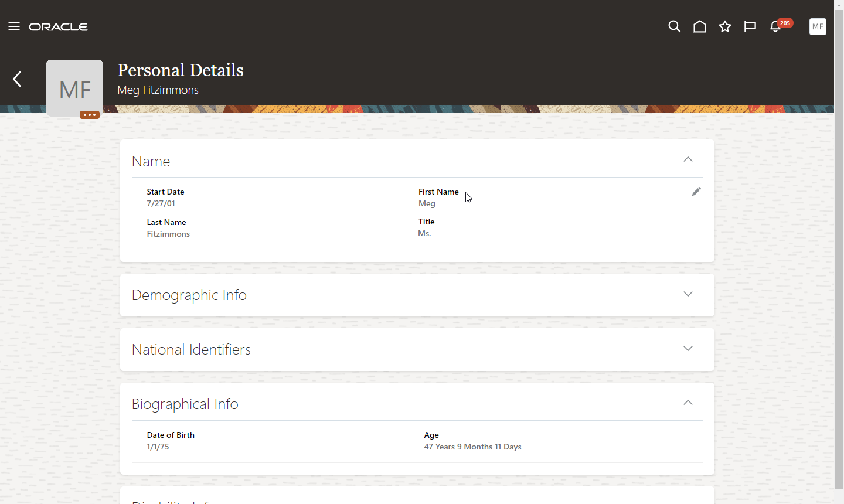Open the MF user account menu
844x504 pixels.
pos(818,26)
